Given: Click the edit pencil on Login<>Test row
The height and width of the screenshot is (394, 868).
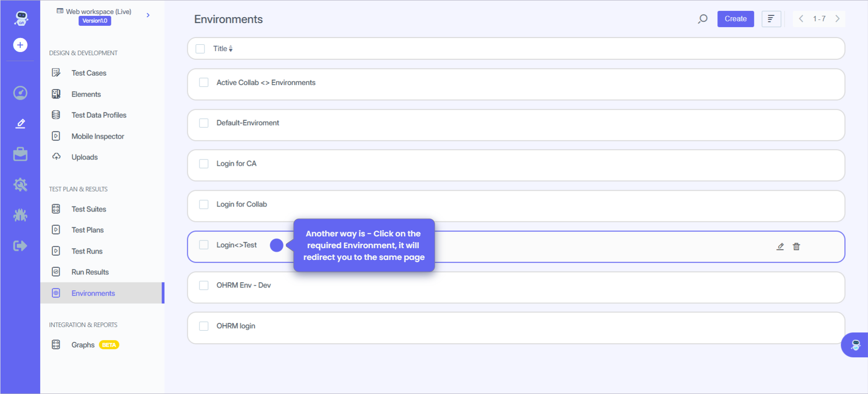Looking at the screenshot, I should pyautogui.click(x=780, y=247).
